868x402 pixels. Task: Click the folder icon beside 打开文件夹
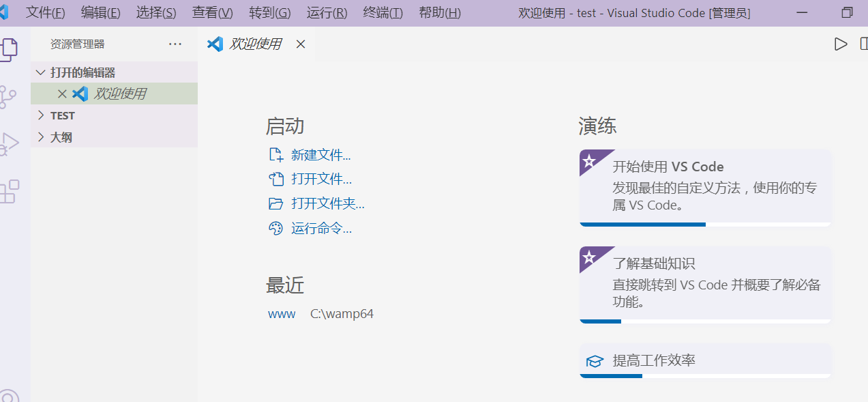tap(275, 204)
